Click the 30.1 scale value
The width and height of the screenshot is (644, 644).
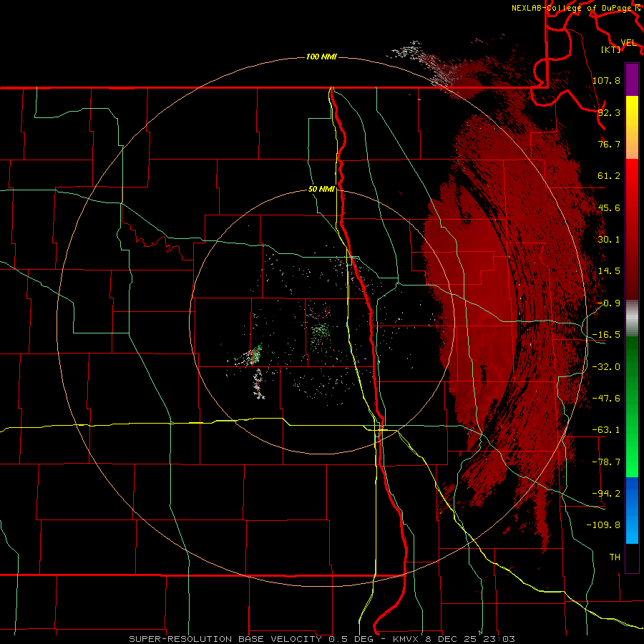609,240
